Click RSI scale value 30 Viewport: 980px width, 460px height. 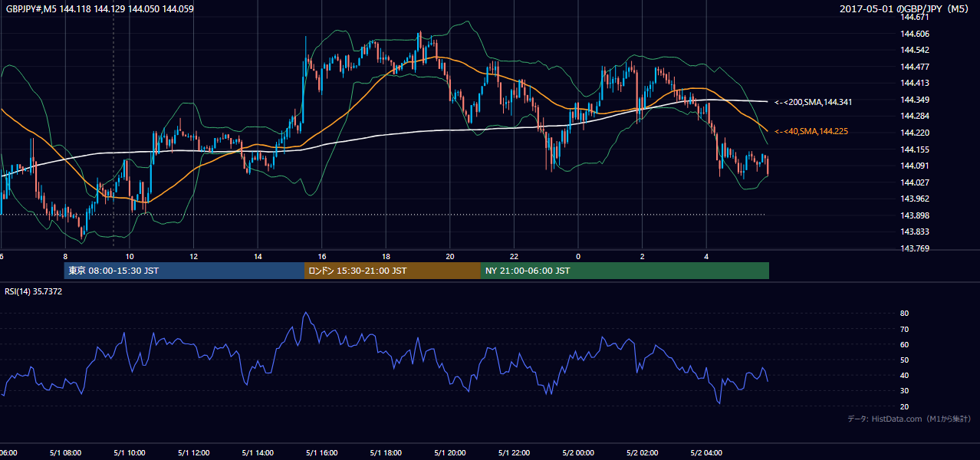coord(904,391)
